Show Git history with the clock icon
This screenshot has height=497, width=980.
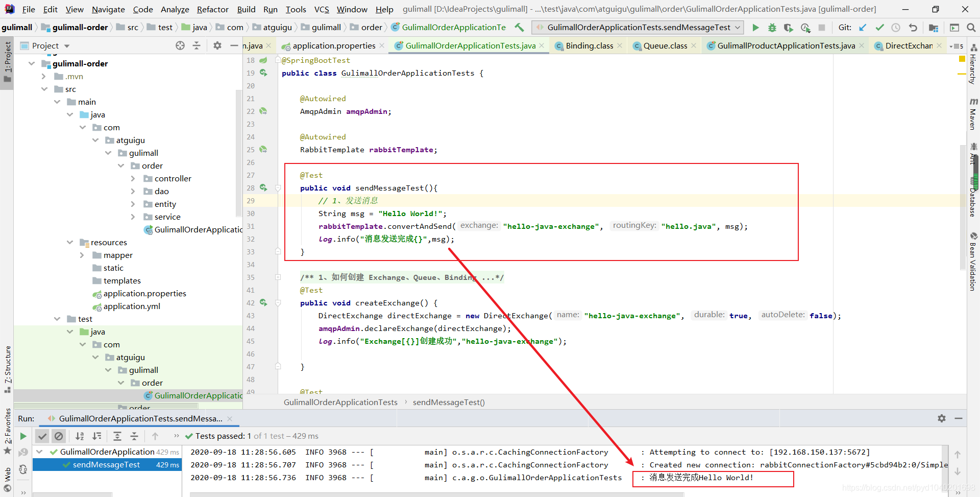[896, 28]
